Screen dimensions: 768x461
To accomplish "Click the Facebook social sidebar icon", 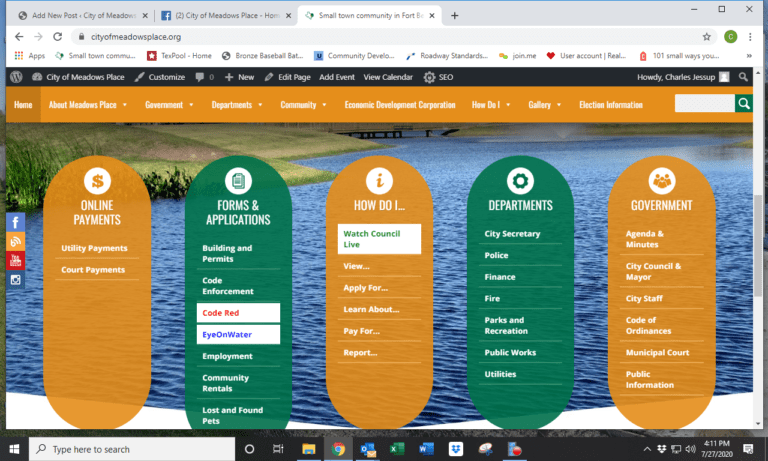I will coord(15,222).
